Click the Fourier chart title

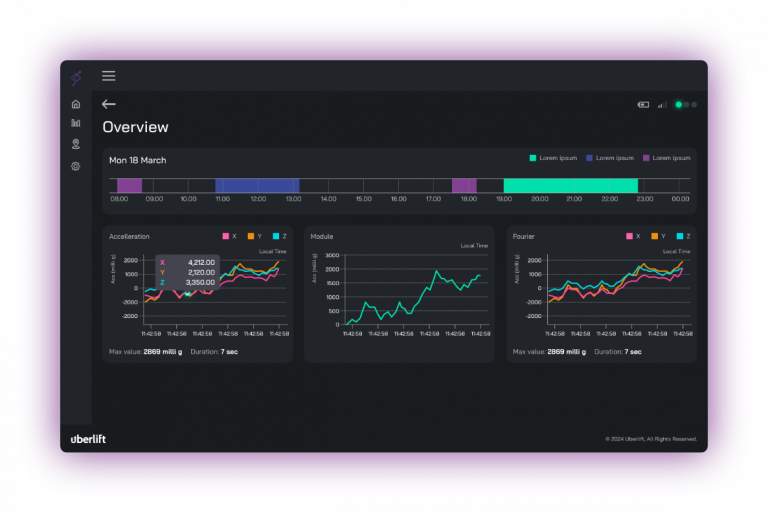tap(524, 236)
